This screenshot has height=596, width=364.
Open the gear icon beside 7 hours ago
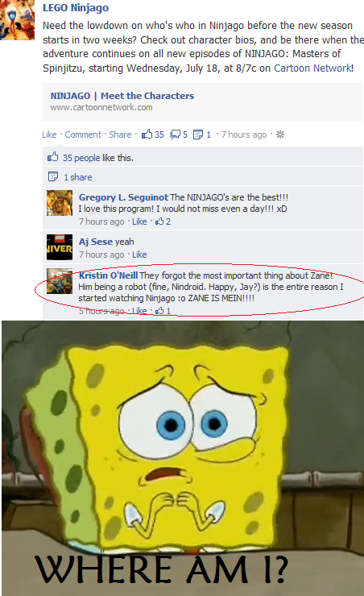click(280, 135)
